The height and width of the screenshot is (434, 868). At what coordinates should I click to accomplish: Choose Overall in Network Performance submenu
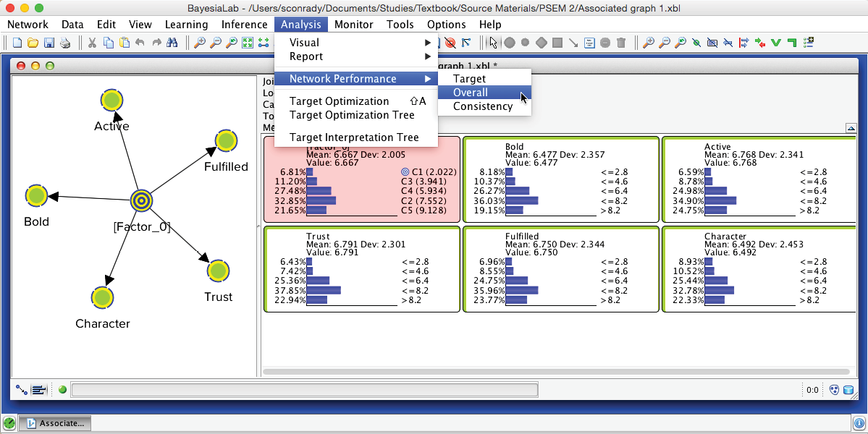[471, 93]
